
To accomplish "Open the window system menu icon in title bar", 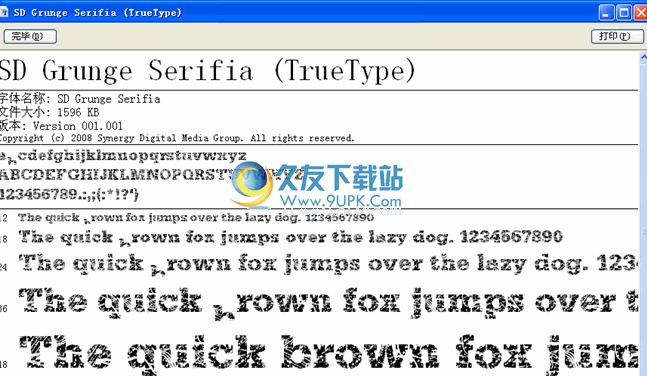I will (x=4, y=12).
